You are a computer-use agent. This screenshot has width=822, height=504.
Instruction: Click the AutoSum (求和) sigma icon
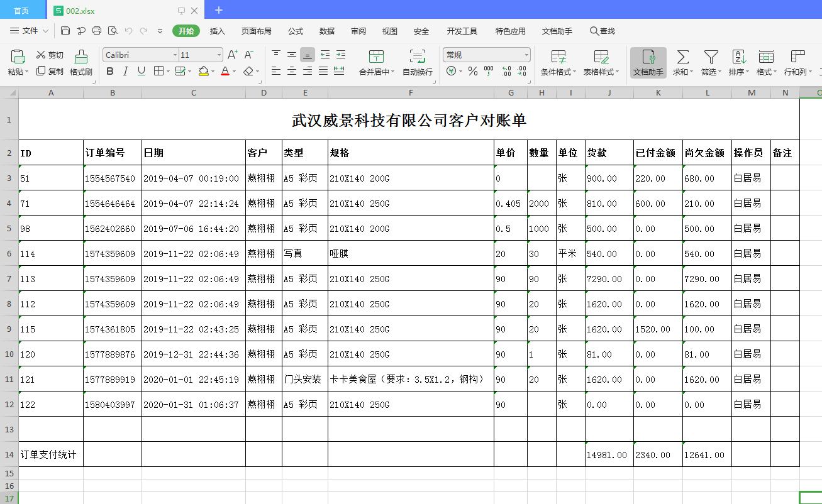pyautogui.click(x=682, y=57)
